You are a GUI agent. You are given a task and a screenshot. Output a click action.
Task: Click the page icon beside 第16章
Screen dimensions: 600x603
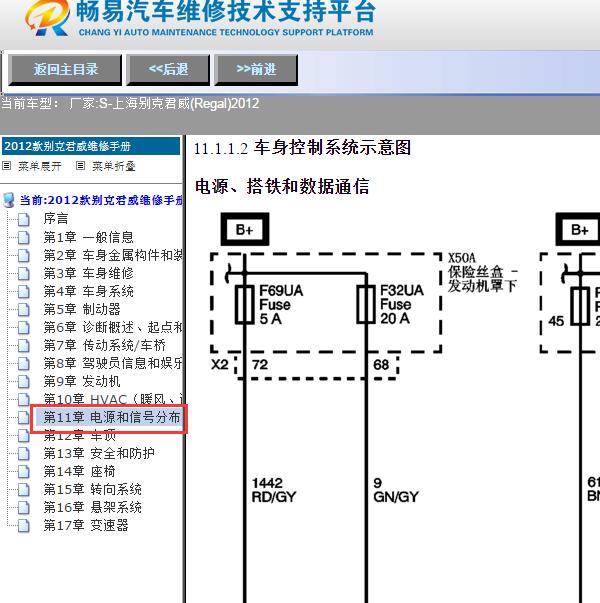pyautogui.click(x=23, y=508)
